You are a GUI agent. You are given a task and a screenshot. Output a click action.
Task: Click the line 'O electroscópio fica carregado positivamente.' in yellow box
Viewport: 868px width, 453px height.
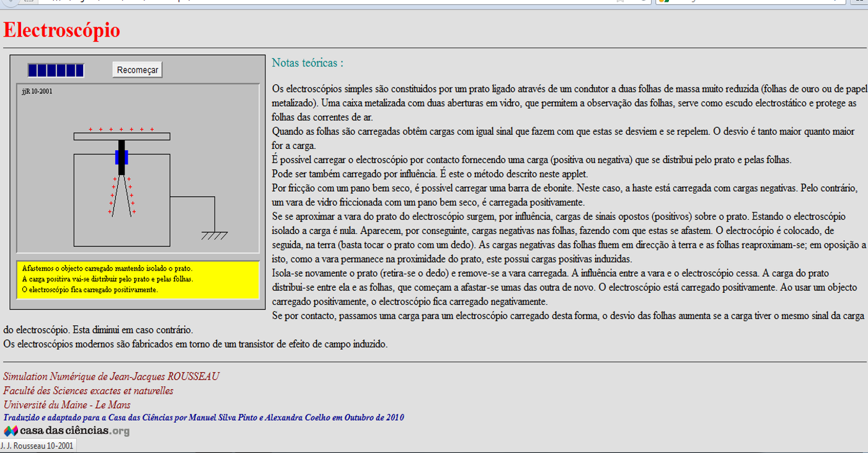coord(90,290)
